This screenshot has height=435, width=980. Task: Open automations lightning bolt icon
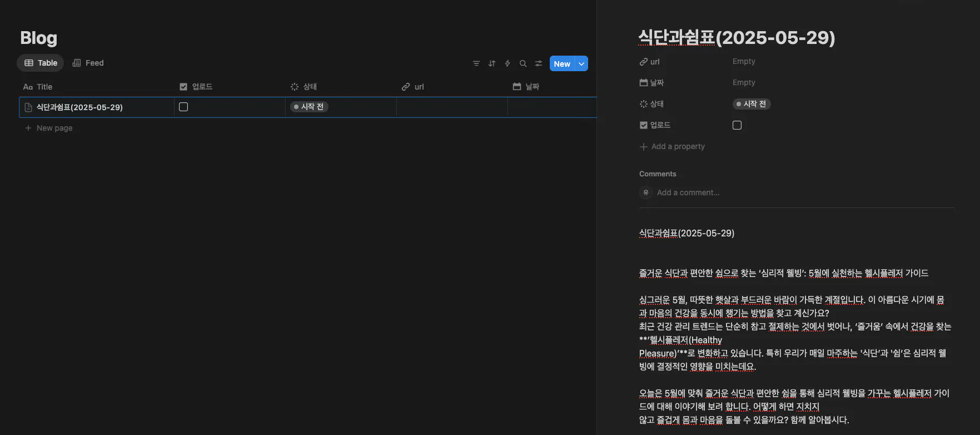(507, 63)
